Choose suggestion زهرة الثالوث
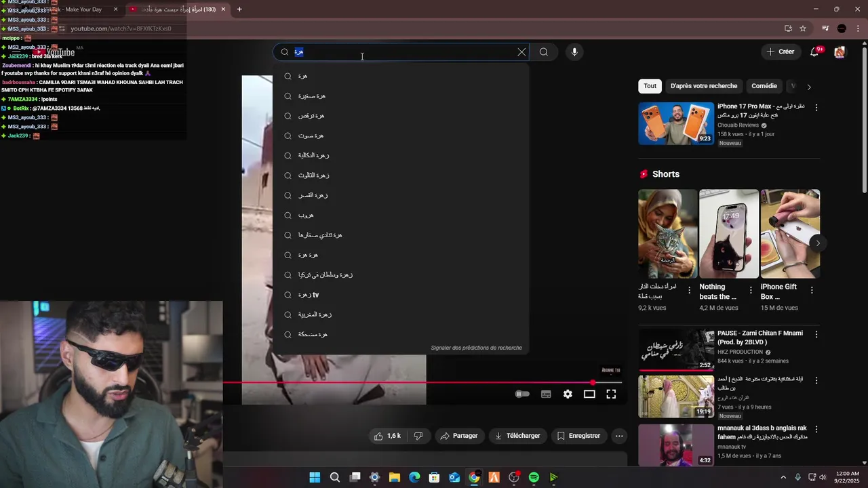Image resolution: width=868 pixels, height=488 pixels. coord(401,176)
